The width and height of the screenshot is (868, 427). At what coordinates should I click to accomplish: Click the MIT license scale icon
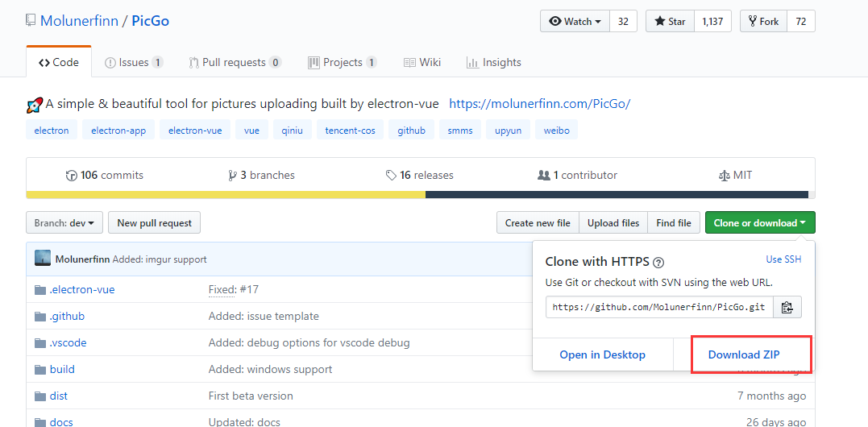(x=724, y=176)
